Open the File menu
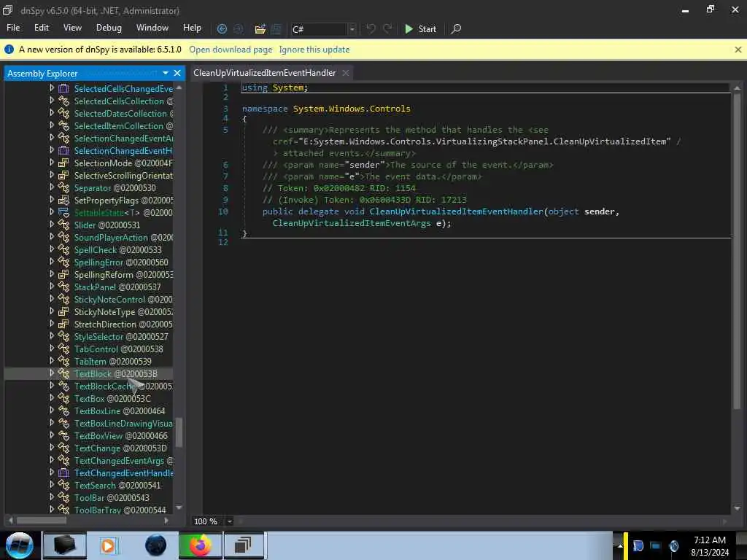This screenshot has width=747, height=560. [x=13, y=28]
